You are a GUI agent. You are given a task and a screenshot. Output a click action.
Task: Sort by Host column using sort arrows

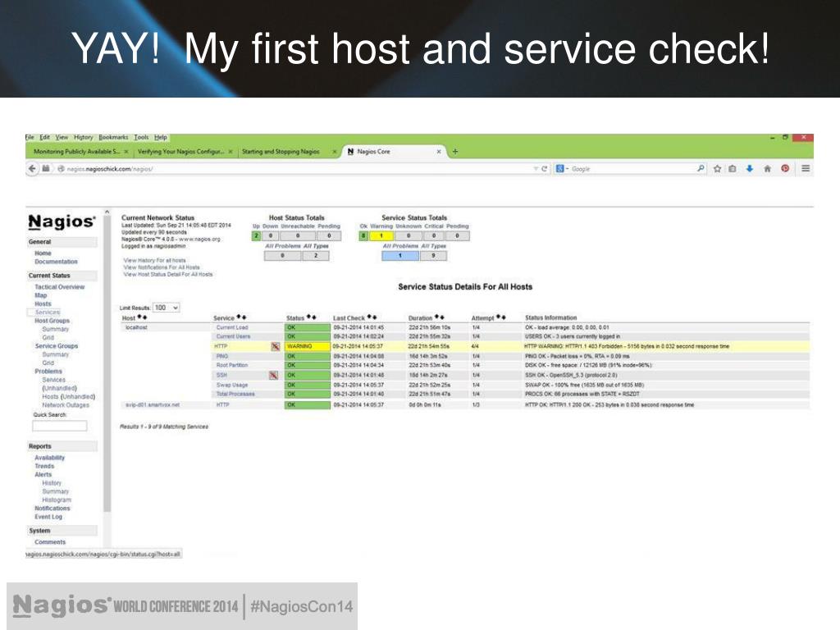pos(143,317)
